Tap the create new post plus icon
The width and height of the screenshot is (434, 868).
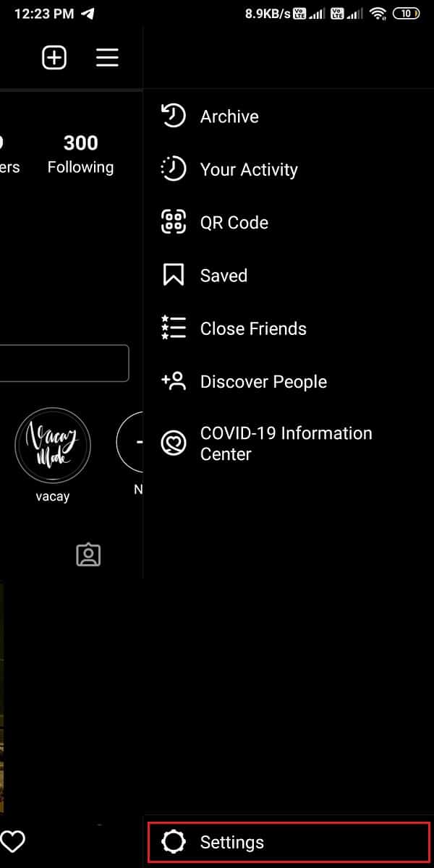tap(54, 58)
